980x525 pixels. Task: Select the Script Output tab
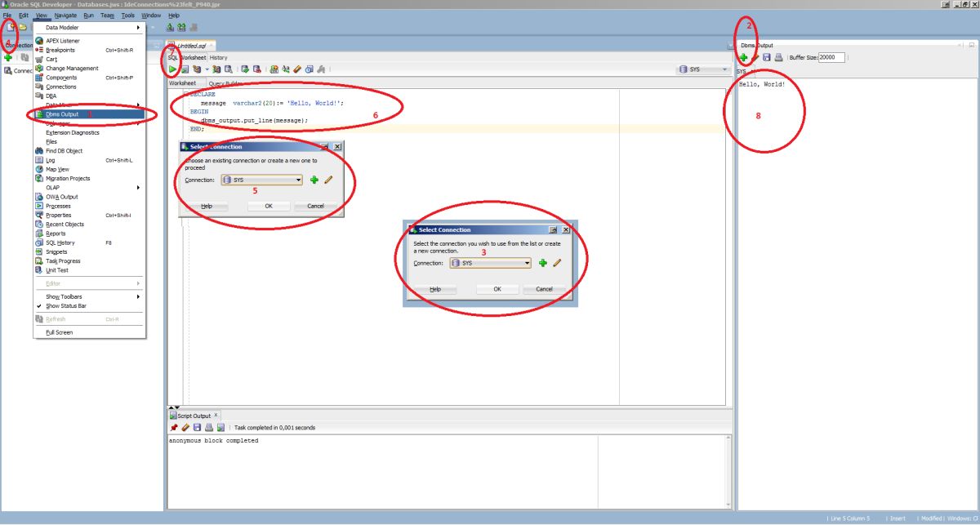click(194, 416)
